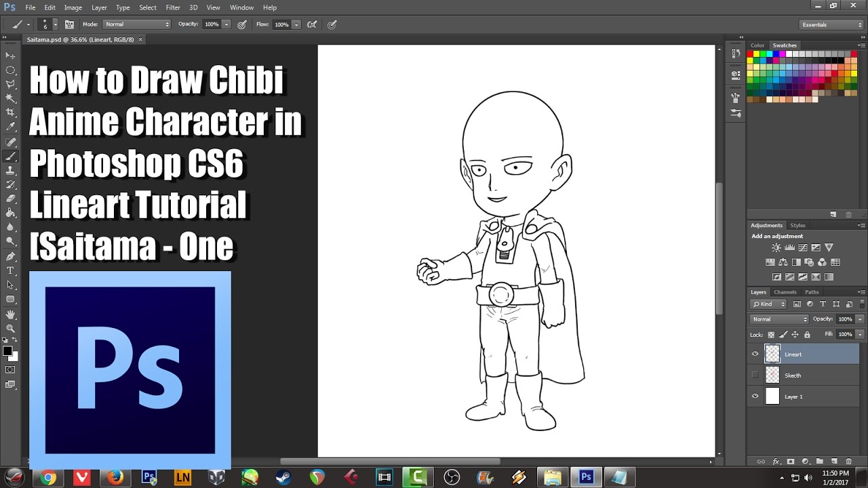Hide Layer 1 visibility eye
Viewport: 868px width, 488px height.
pyautogui.click(x=755, y=396)
